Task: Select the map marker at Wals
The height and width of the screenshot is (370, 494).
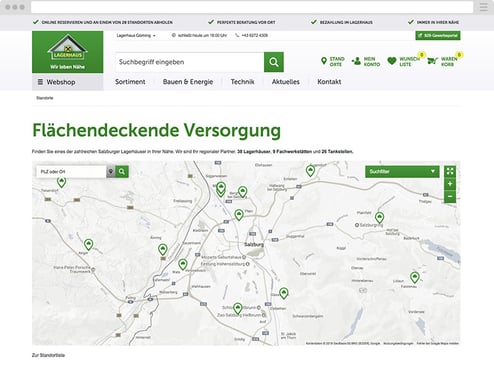Action: point(182,264)
